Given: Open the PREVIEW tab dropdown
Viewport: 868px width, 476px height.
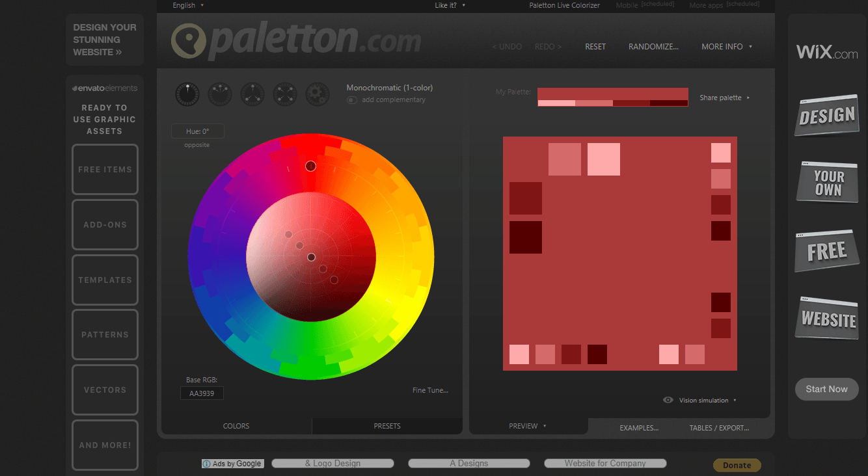Looking at the screenshot, I should 528,426.
